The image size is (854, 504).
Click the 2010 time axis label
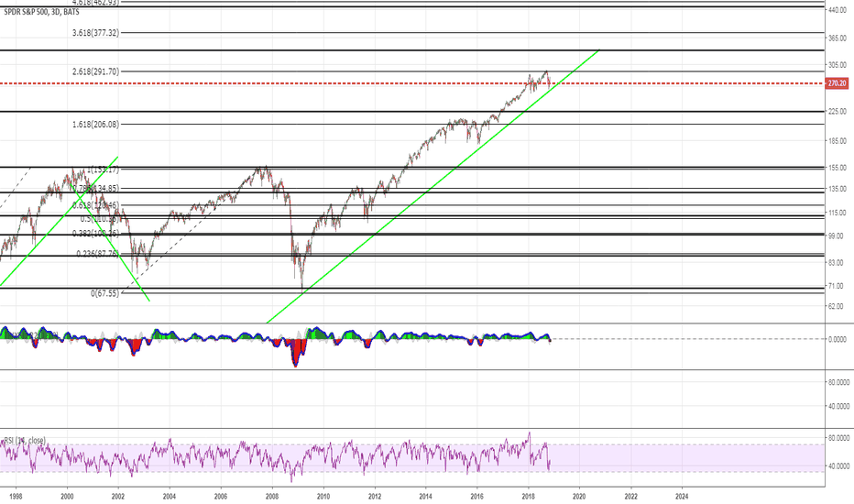[323, 497]
